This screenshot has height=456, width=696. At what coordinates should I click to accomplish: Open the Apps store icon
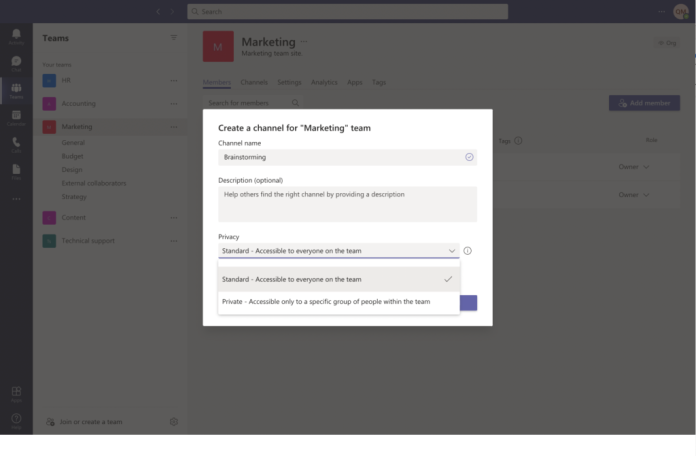(x=16, y=393)
